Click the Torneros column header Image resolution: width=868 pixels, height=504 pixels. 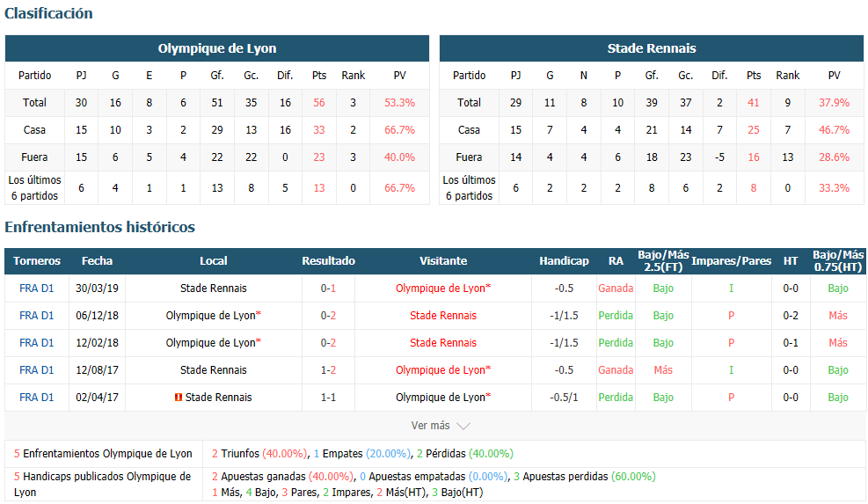[x=37, y=261]
